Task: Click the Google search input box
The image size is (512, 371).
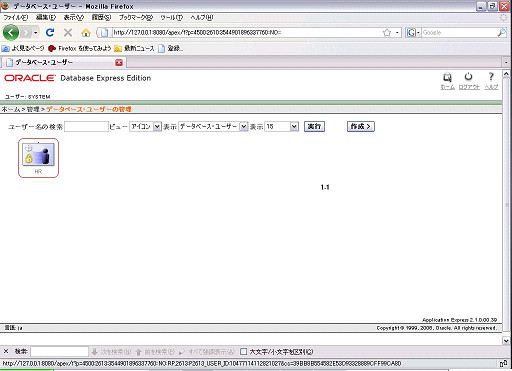Action: (x=459, y=33)
